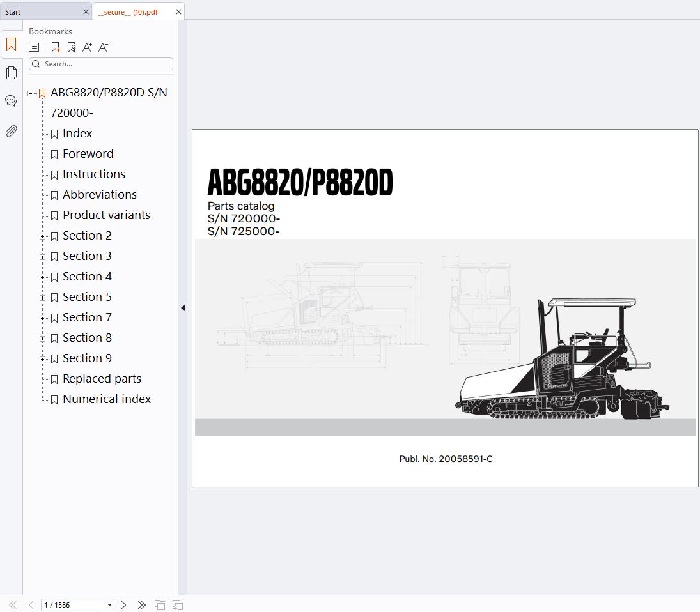Select the ABG8820/P8820D S/N 720000- bookmark

109,103
